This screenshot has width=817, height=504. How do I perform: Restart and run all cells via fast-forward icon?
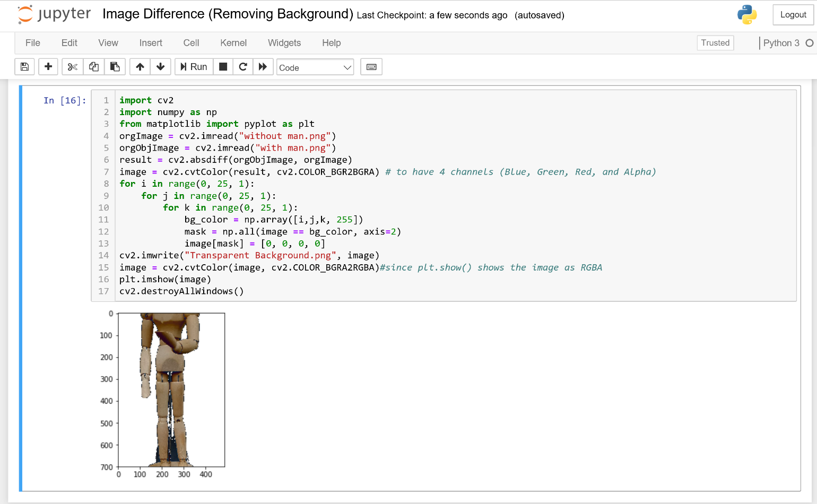[x=263, y=66]
